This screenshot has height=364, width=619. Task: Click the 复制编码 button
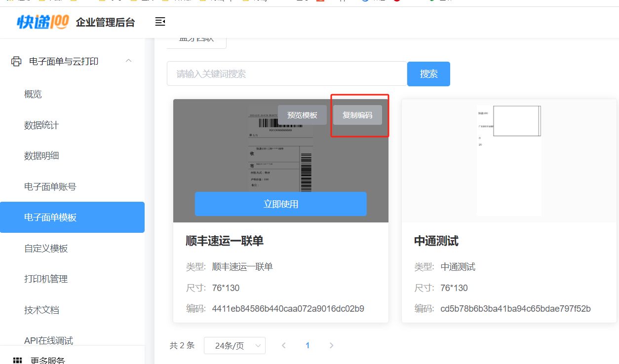coord(357,115)
